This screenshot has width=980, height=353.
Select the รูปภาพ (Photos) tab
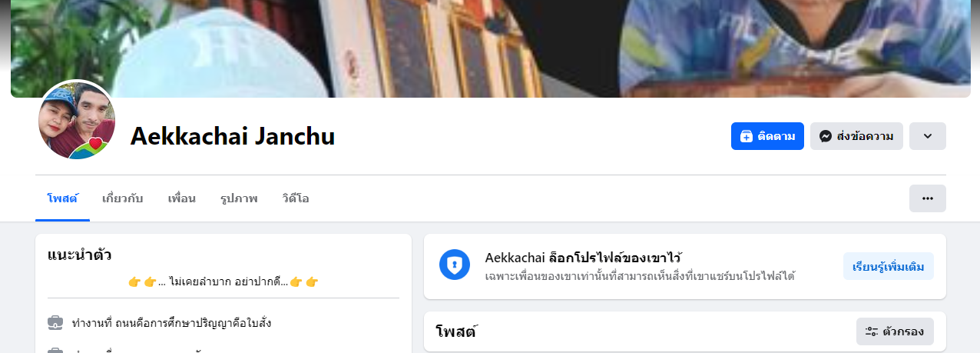pyautogui.click(x=239, y=198)
